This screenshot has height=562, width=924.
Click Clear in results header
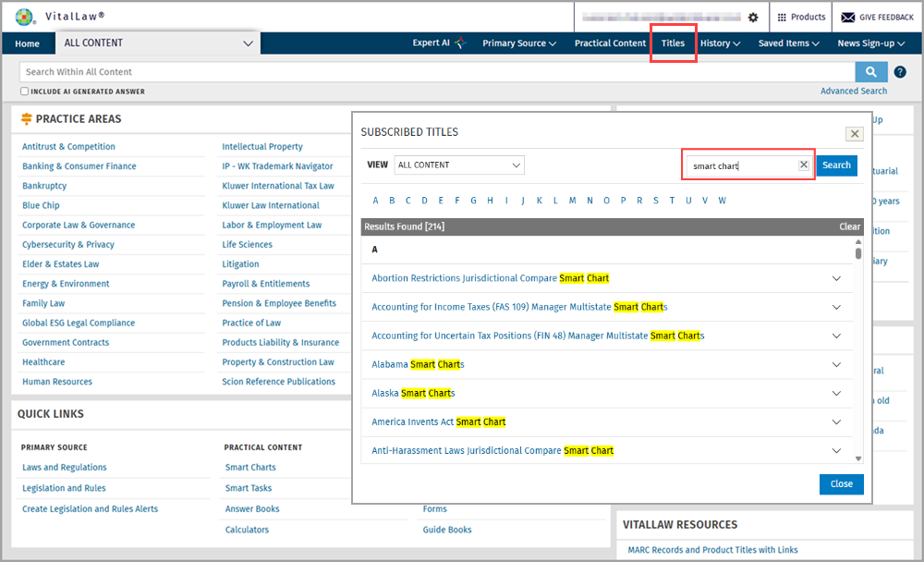click(850, 226)
